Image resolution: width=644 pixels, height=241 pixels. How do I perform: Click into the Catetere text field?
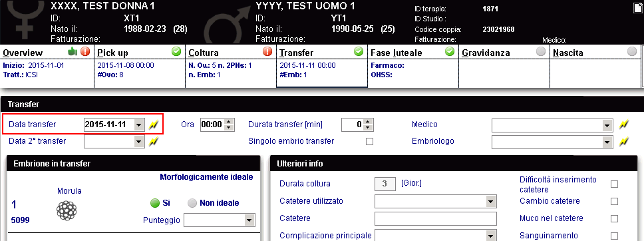click(436, 219)
